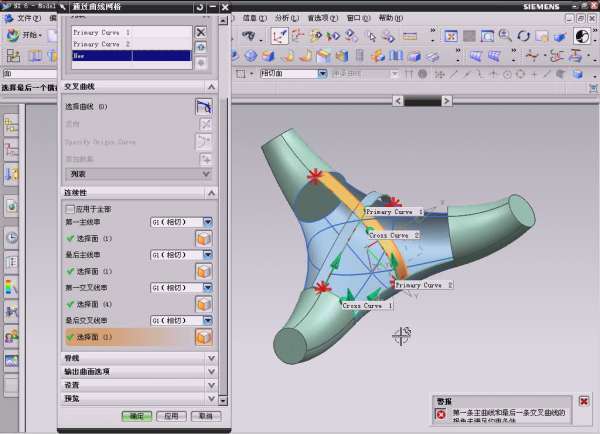
Task: Click the 确定 button
Action: tap(136, 415)
